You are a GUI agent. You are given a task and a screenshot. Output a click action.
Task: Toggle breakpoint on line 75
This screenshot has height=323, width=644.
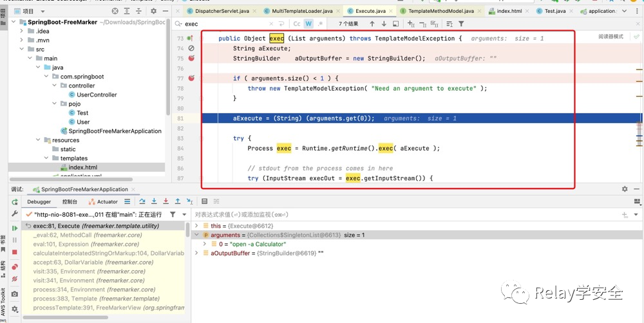coord(191,59)
